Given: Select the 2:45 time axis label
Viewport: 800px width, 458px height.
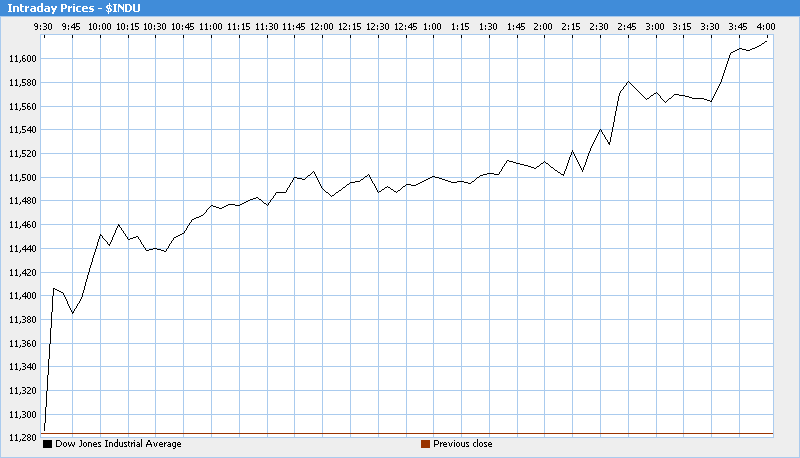Looking at the screenshot, I should click(626, 26).
